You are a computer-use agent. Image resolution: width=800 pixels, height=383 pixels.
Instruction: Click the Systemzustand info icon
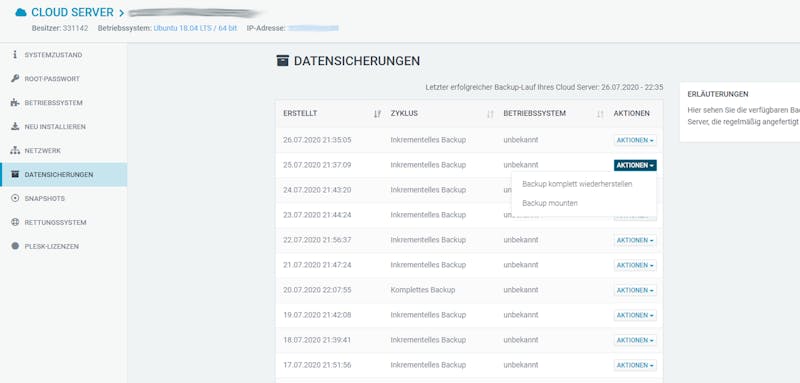point(15,55)
